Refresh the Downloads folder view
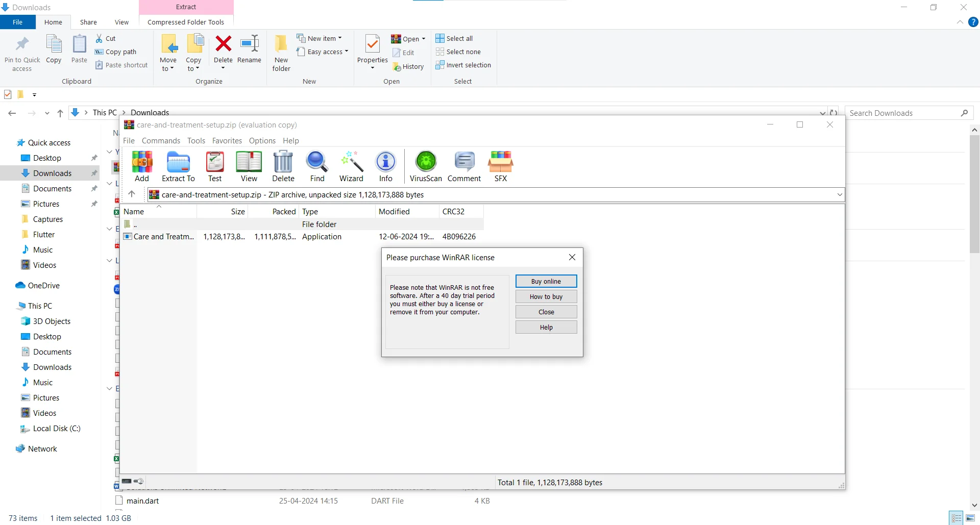Viewport: 980px width, 525px height. point(834,113)
